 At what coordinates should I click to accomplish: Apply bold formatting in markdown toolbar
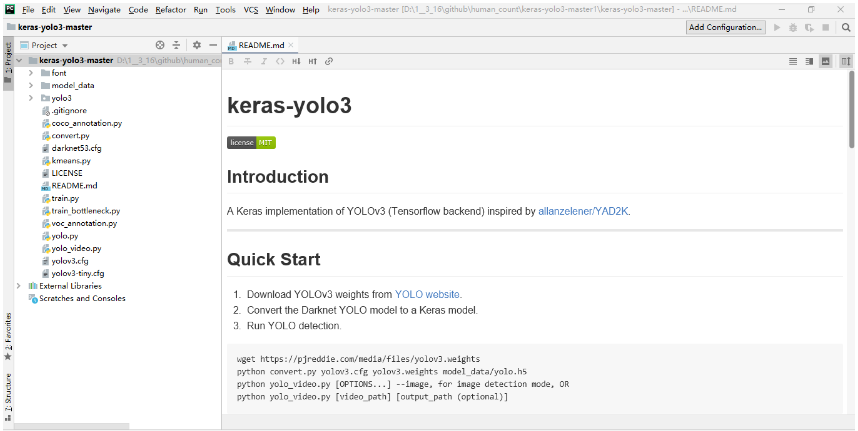(231, 61)
